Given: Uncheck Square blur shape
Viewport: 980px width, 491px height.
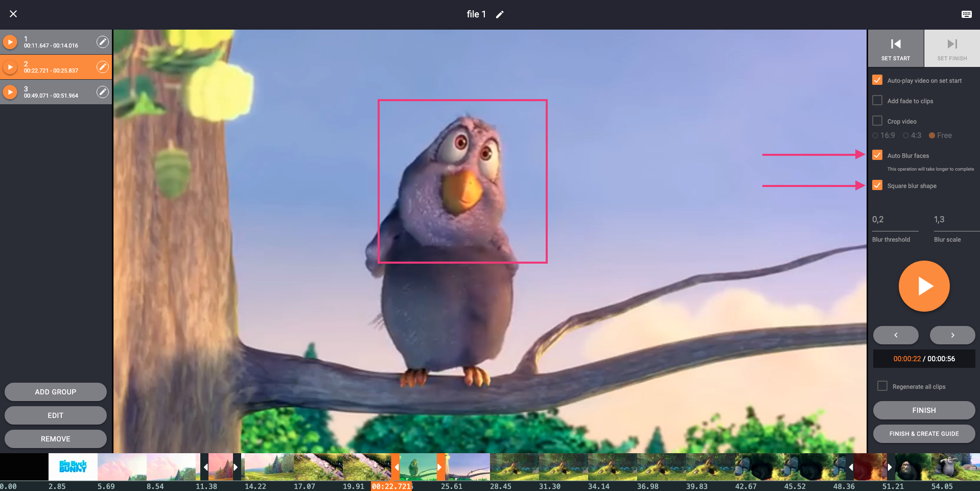Looking at the screenshot, I should click(877, 185).
